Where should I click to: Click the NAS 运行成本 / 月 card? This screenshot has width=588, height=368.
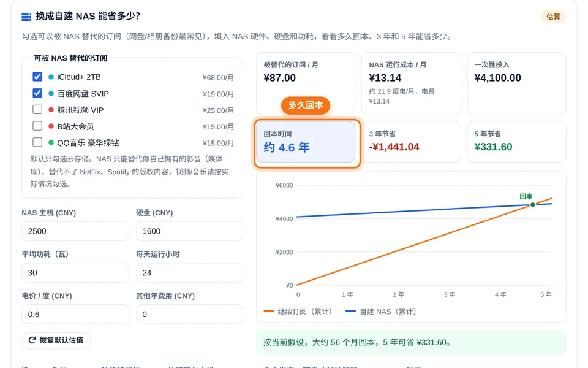[411, 83]
